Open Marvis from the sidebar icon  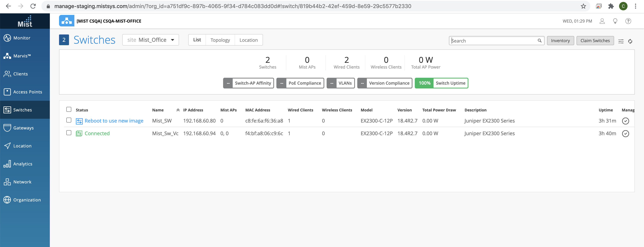(7, 56)
